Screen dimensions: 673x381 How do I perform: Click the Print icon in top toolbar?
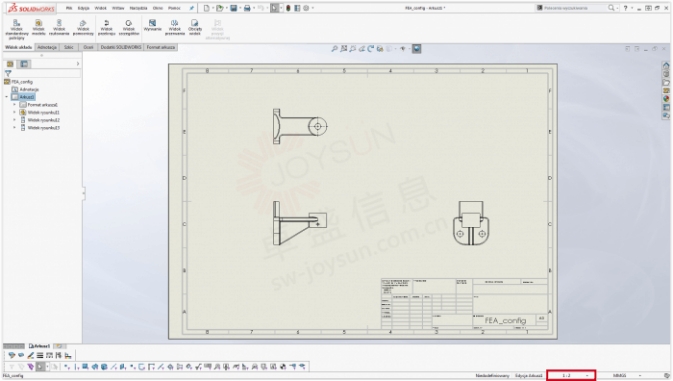247,8
